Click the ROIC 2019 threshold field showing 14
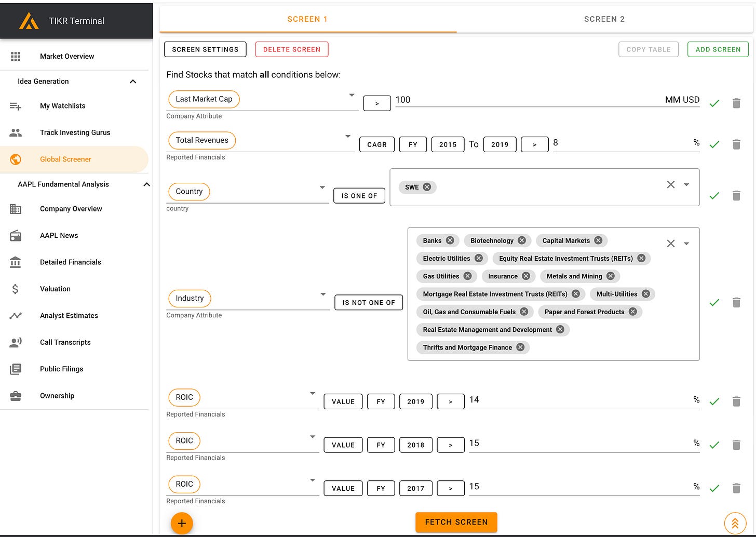 (x=584, y=400)
